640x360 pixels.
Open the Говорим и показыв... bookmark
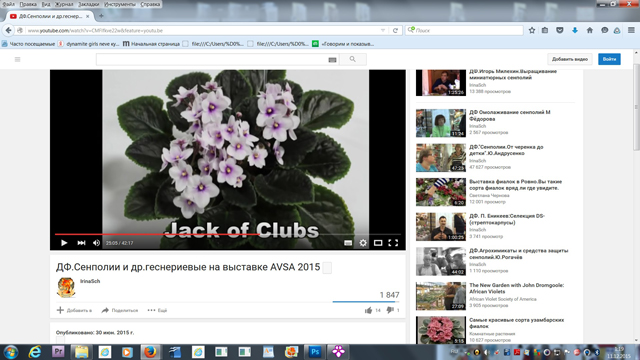(343, 44)
